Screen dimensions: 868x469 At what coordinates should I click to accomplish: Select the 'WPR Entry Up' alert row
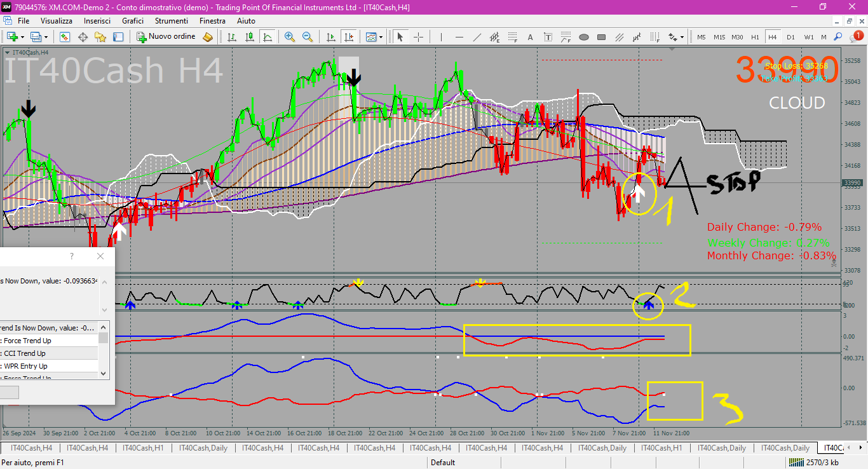[x=49, y=366]
